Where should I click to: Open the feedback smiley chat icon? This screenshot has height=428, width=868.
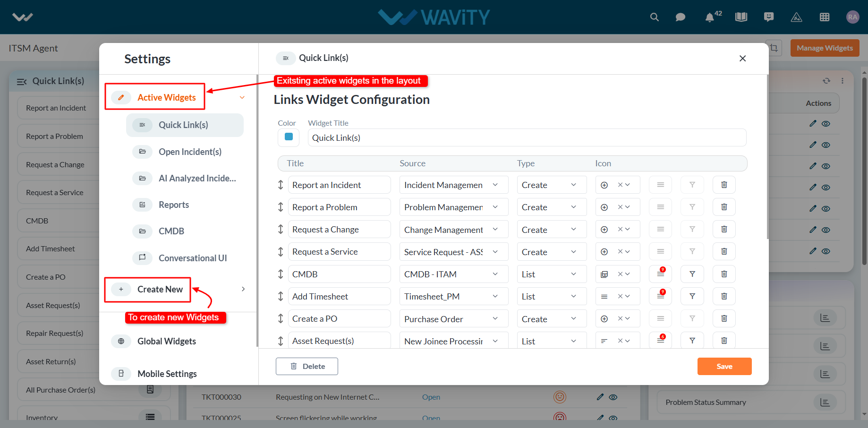(769, 17)
